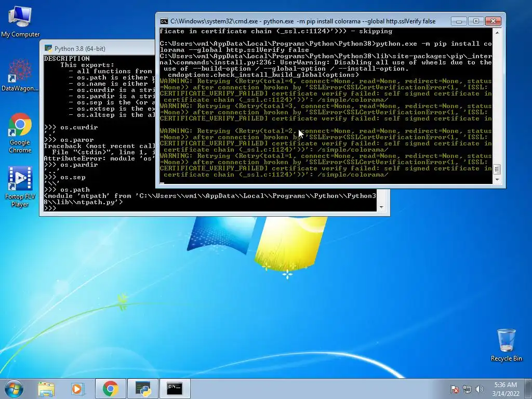Click the cmd.exe title bar text
The width and height of the screenshot is (532, 399).
coord(303,21)
